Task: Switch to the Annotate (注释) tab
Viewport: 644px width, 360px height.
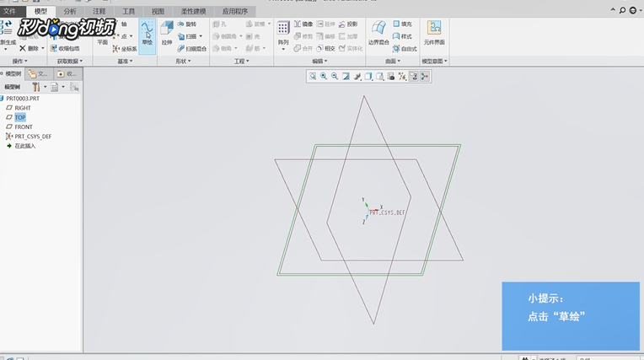Action: [x=99, y=11]
